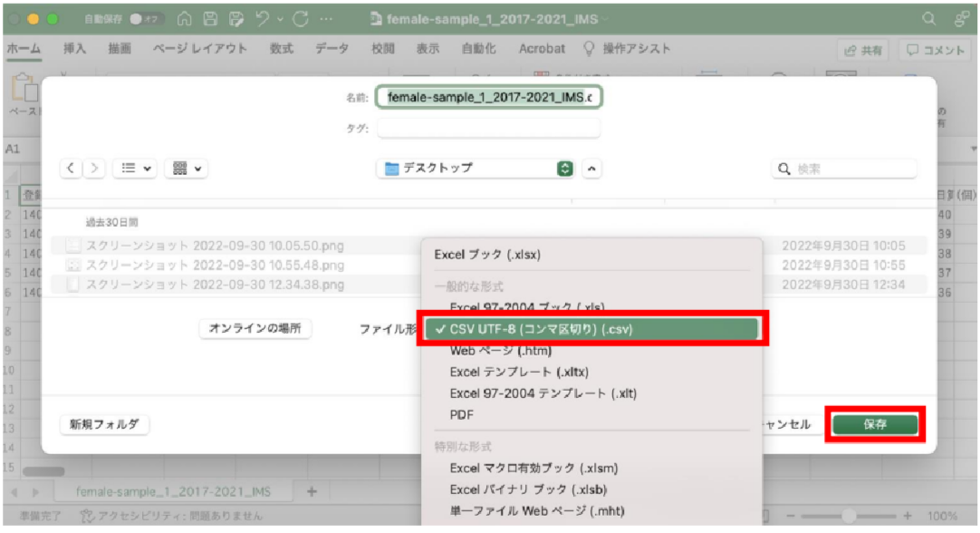This screenshot has width=980, height=533.
Task: Click the 新規フォルダ button
Action: [x=104, y=424]
